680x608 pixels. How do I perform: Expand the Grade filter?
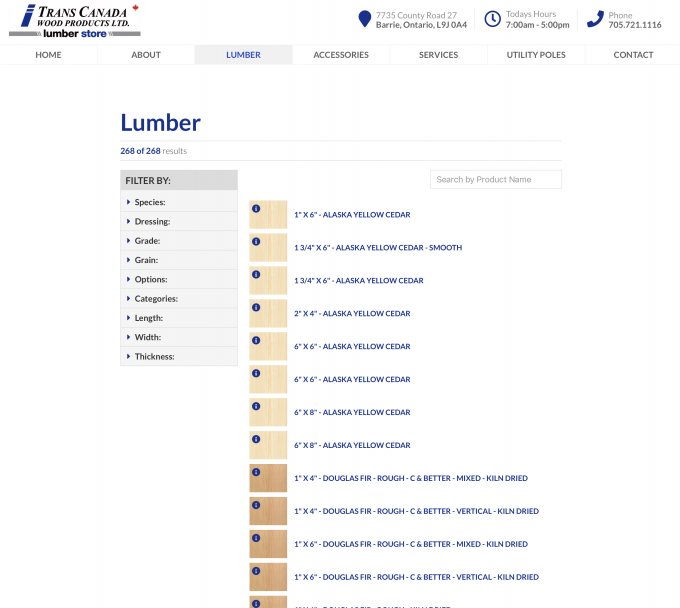tap(147, 241)
